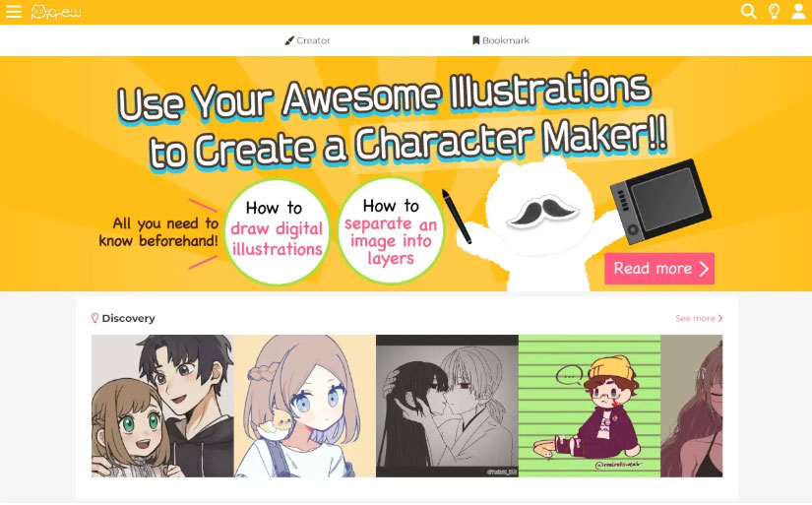Image resolution: width=812 pixels, height=505 pixels.
Task: Click the See more chevron arrow
Action: pyautogui.click(x=720, y=318)
